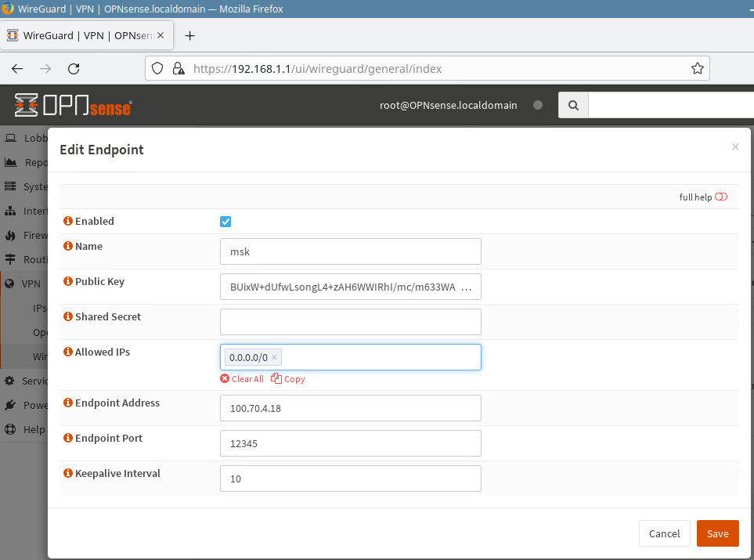The width and height of the screenshot is (754, 560).
Task: Switch to the WireGuard browser tab
Action: coord(86,36)
